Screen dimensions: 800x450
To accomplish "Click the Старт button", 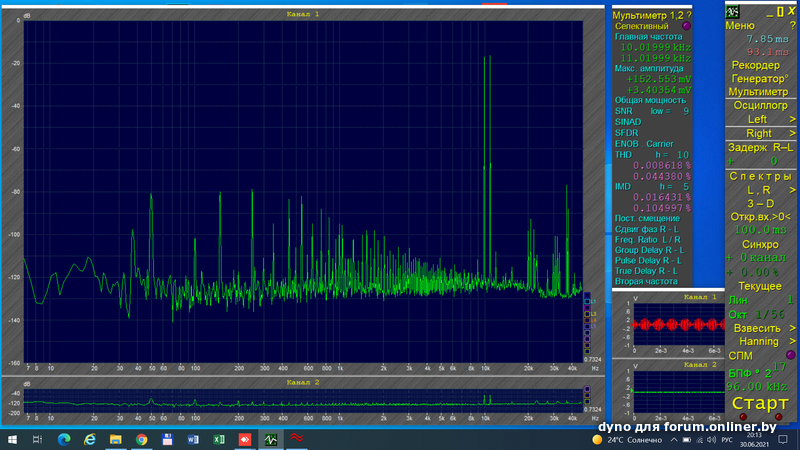I will 759,404.
